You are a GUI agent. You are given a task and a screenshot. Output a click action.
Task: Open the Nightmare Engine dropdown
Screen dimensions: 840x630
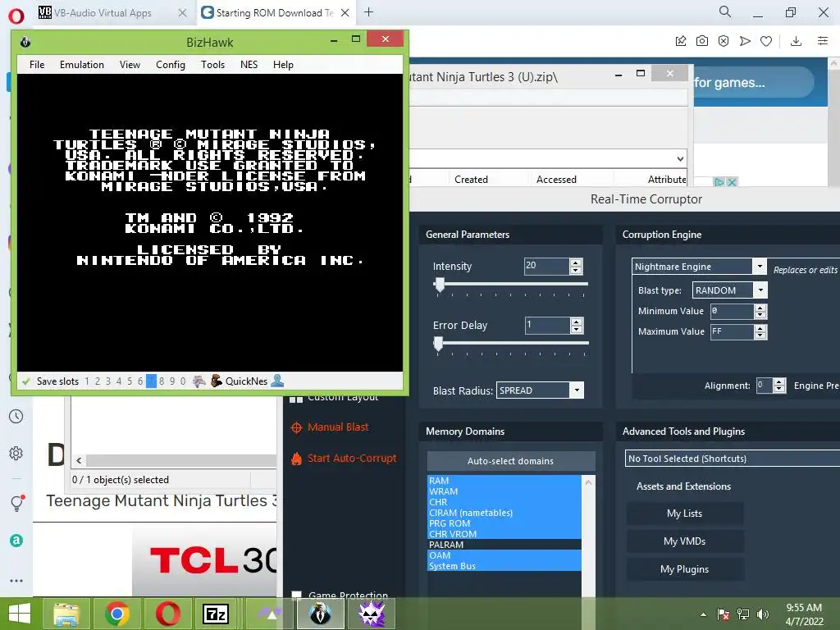point(759,267)
